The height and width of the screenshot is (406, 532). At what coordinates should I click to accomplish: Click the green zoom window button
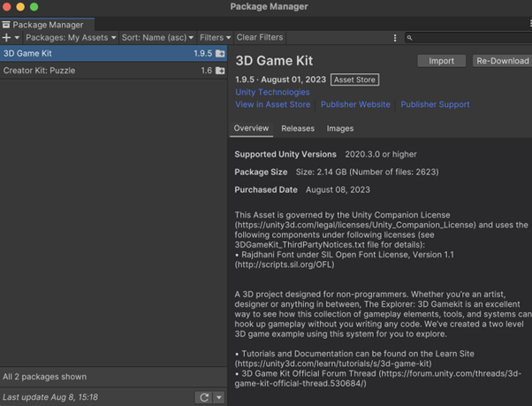tap(34, 7)
